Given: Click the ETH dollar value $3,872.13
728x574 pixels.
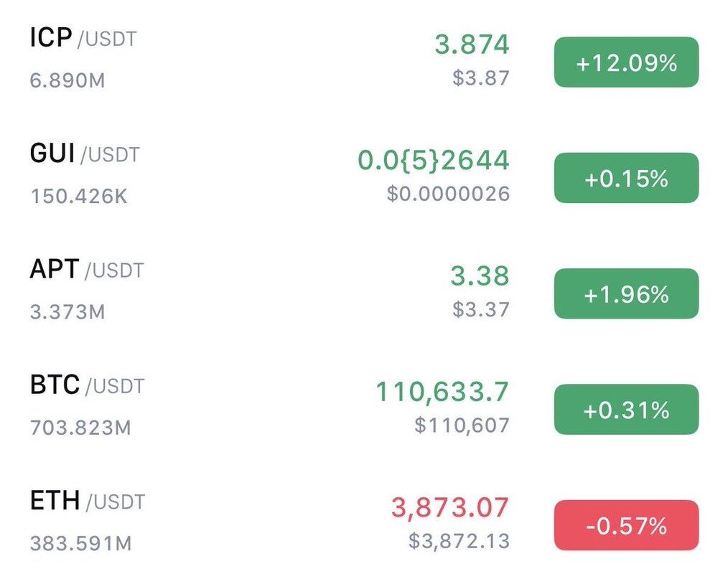Looking at the screenshot, I should [459, 540].
